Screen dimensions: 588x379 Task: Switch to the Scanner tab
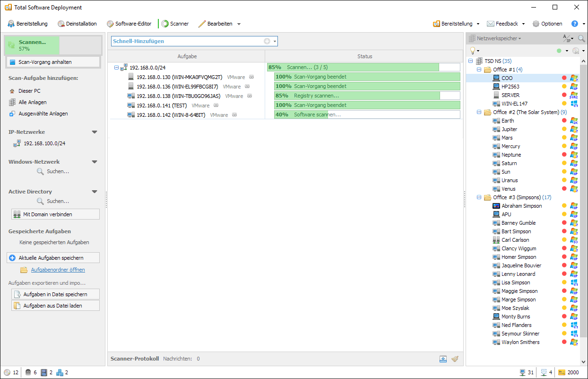(x=174, y=24)
